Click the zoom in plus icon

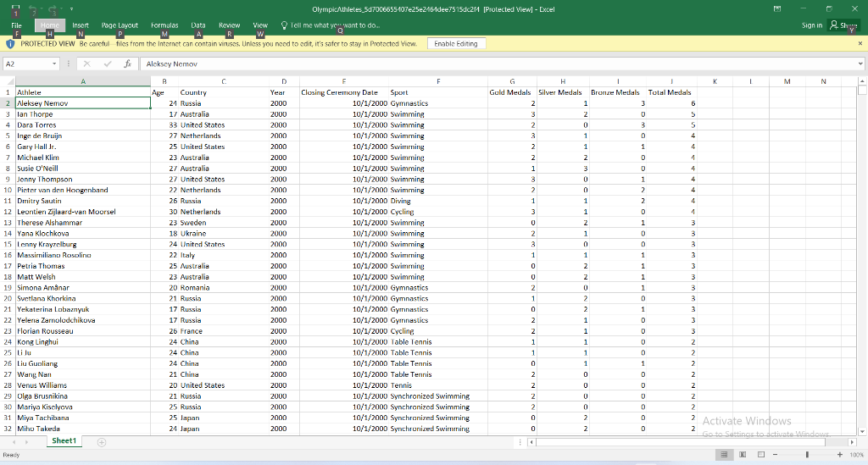point(840,455)
